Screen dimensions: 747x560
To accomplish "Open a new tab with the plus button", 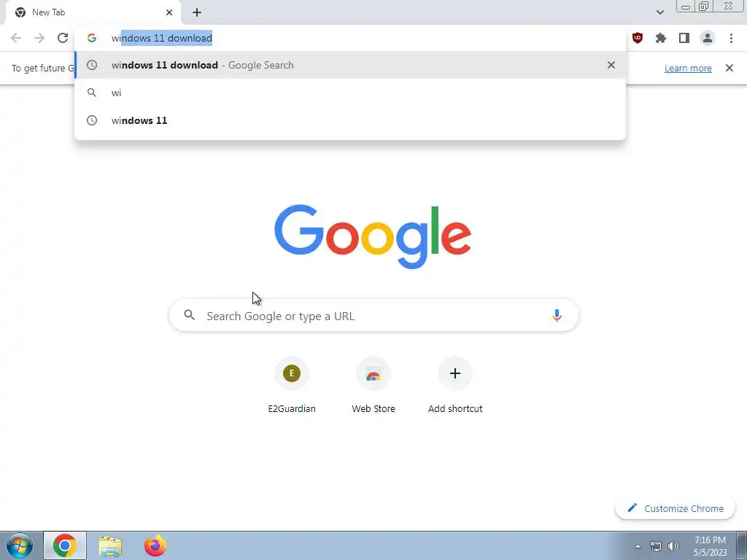I will tap(197, 12).
